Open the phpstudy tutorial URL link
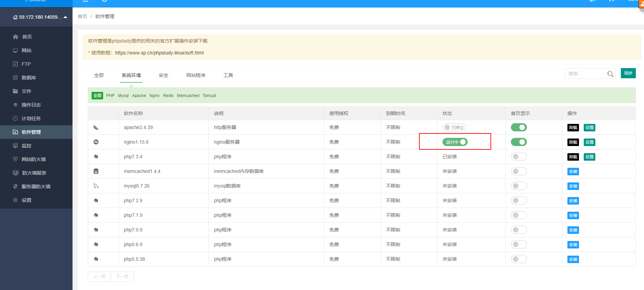This screenshot has height=290, width=644. coord(159,53)
